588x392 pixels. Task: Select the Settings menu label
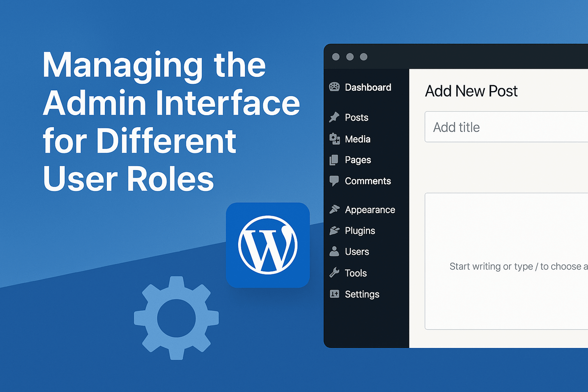tap(362, 294)
